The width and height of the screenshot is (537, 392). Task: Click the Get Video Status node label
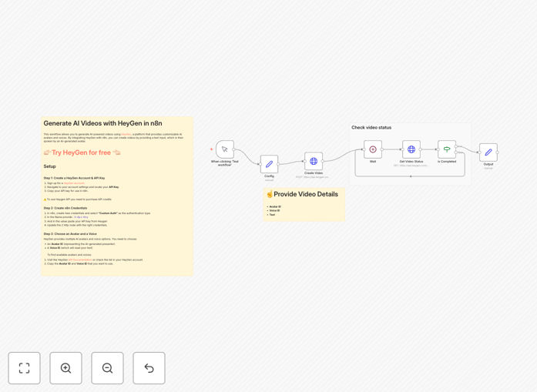(x=411, y=161)
